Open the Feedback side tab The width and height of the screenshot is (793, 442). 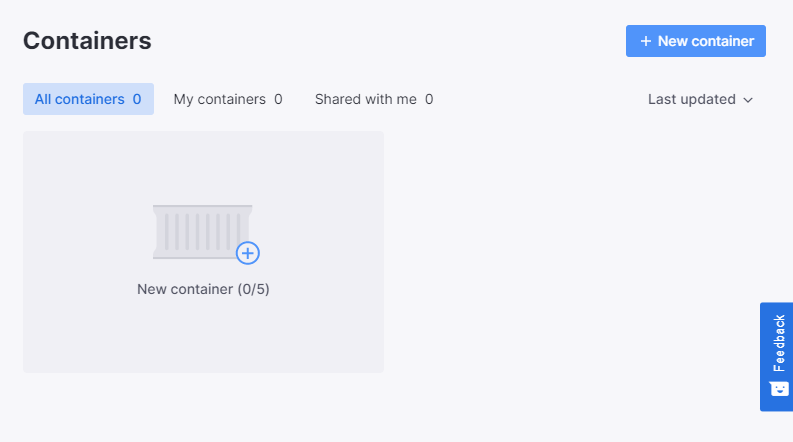pyautogui.click(x=776, y=357)
